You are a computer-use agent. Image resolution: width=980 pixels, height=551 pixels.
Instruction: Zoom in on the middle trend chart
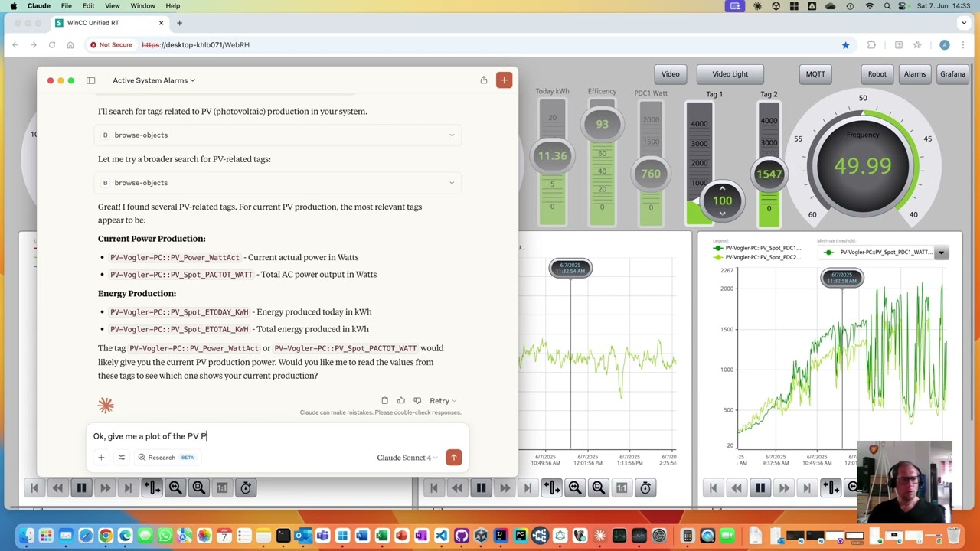575,487
